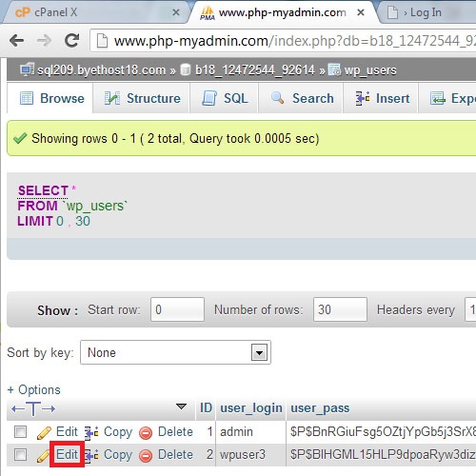
Task: Click the browser address bar URL
Action: tap(295, 41)
